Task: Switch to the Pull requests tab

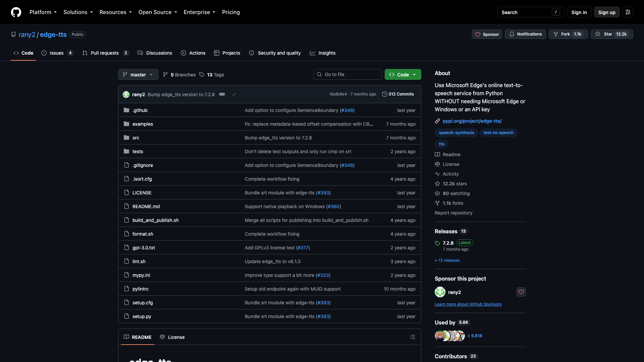Action: pos(106,53)
